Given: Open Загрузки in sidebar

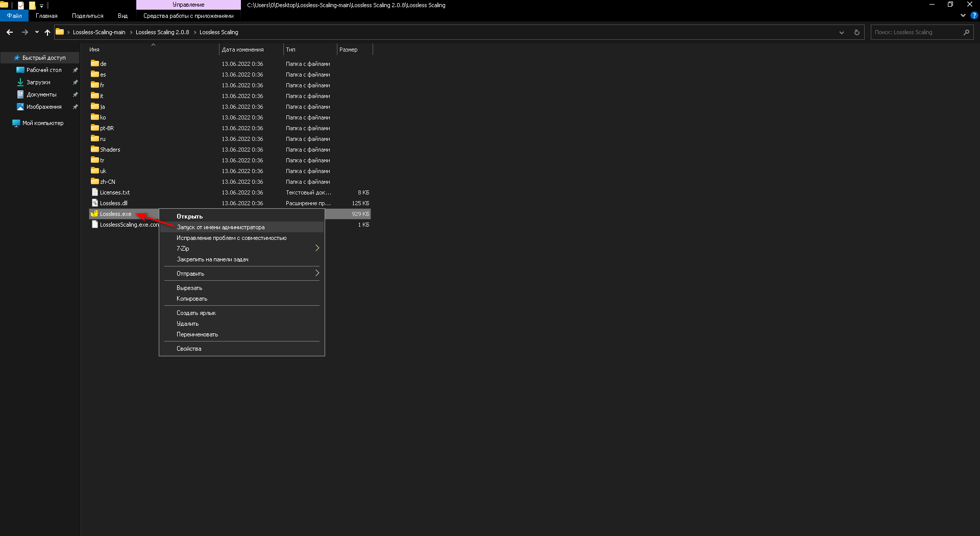Looking at the screenshot, I should pos(38,82).
